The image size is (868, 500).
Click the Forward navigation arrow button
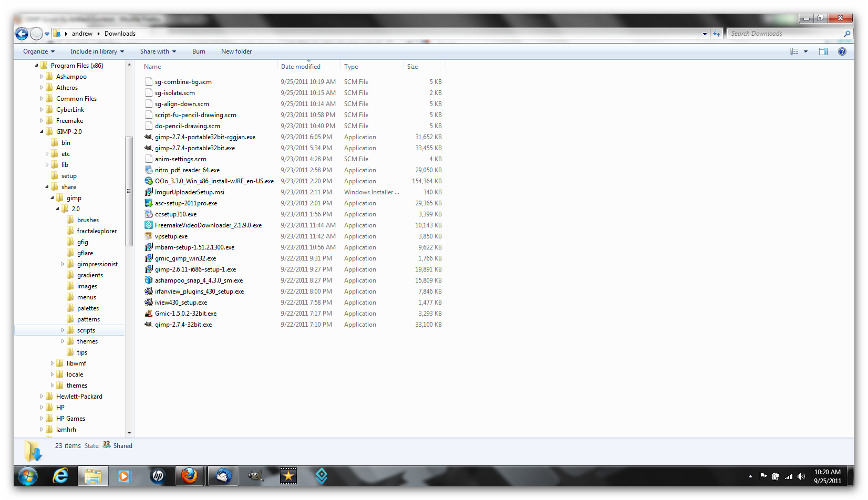tap(36, 34)
